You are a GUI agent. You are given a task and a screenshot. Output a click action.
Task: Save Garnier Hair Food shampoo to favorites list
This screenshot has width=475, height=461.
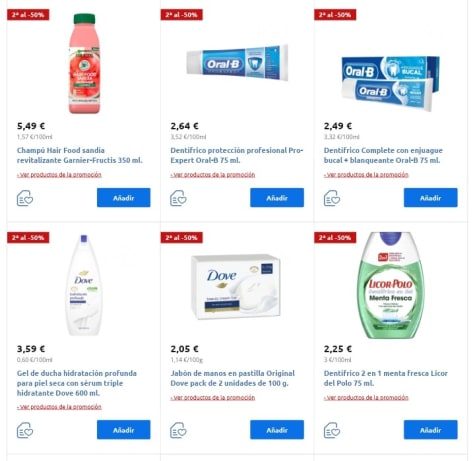tap(25, 198)
